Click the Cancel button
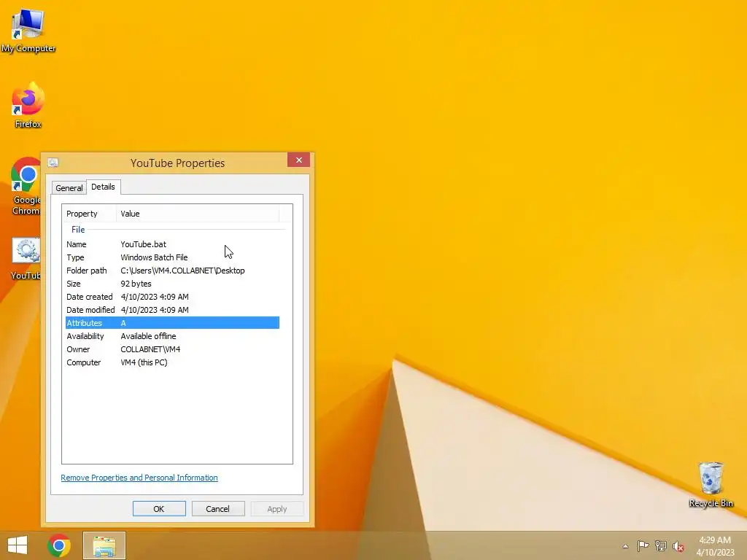This screenshot has width=747, height=560. click(218, 508)
